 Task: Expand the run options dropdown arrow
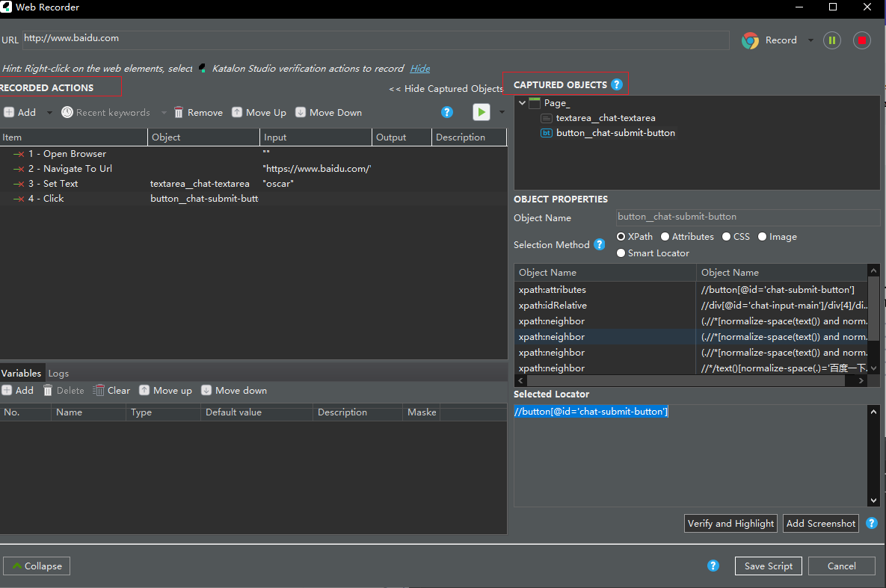[502, 112]
